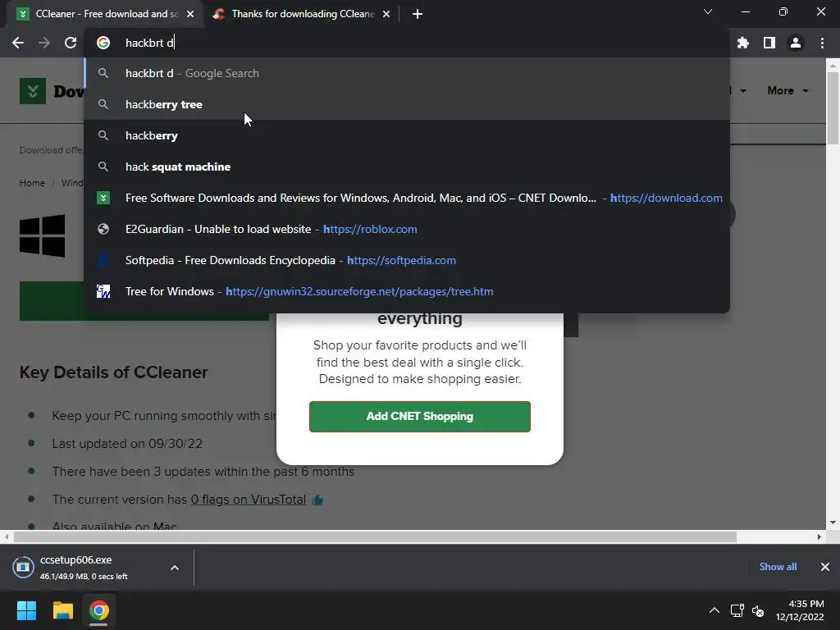Reload the current page
Screen dimensions: 840x630
(71, 43)
